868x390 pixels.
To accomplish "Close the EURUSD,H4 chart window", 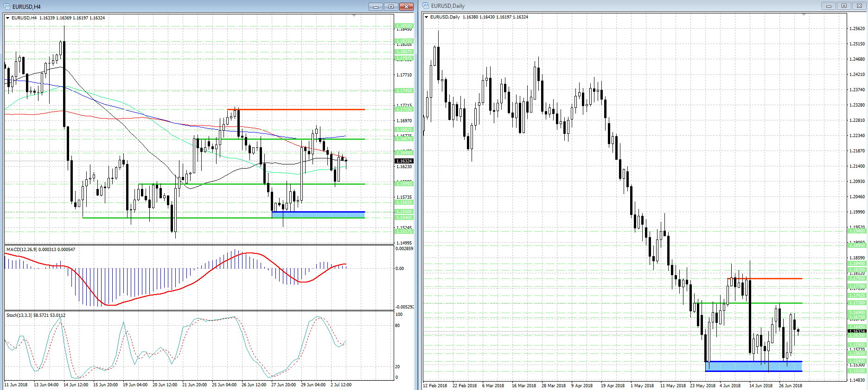I will [406, 6].
